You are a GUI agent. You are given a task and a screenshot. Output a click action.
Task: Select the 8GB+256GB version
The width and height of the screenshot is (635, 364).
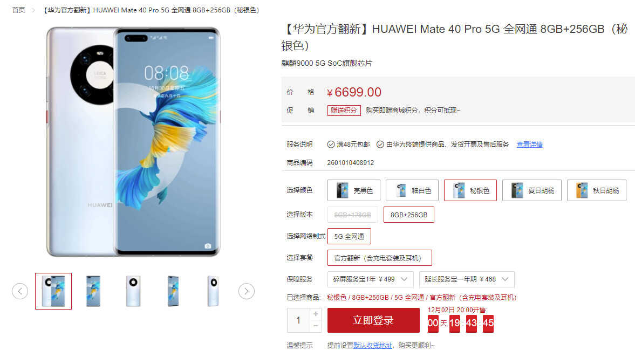(x=408, y=215)
